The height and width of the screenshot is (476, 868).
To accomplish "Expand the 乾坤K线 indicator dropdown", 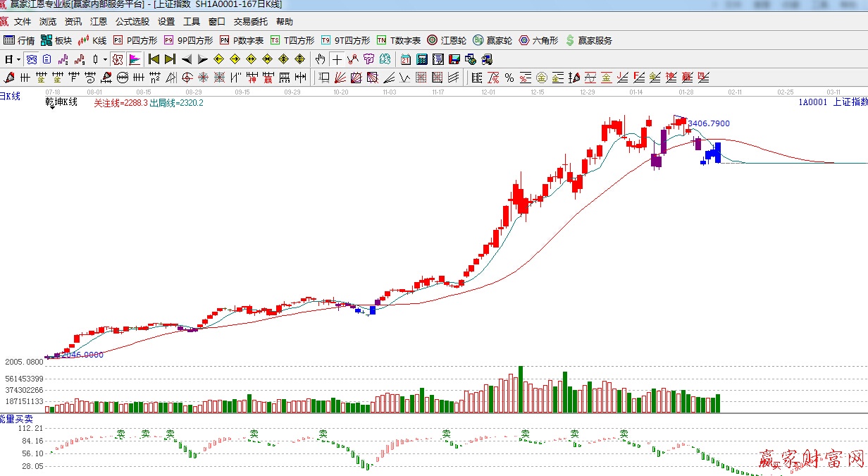I will tap(51, 109).
